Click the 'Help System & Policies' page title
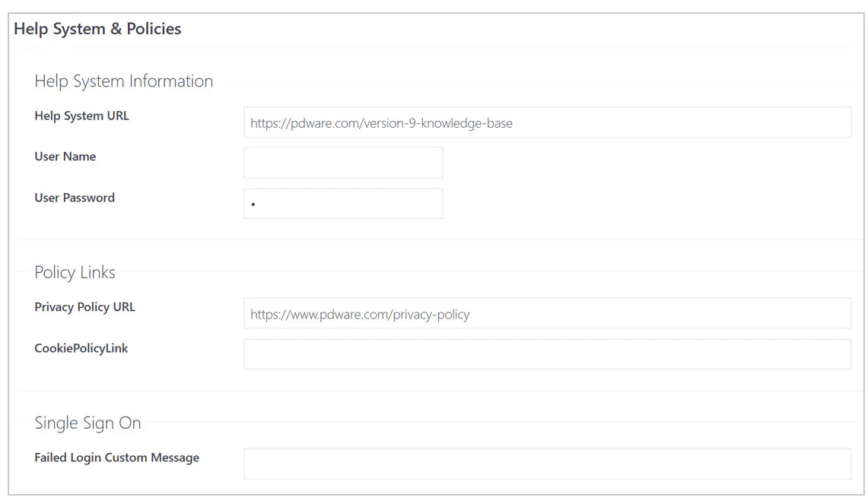The width and height of the screenshot is (868, 501). click(97, 29)
